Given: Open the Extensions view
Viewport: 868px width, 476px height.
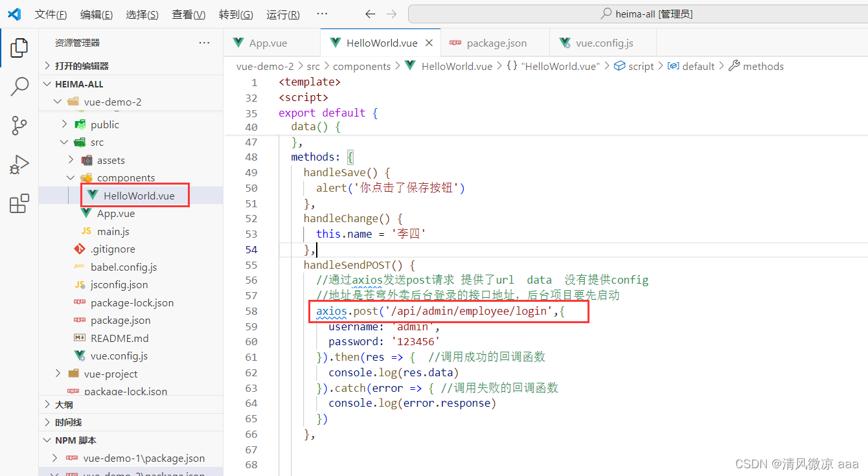Looking at the screenshot, I should point(19,203).
